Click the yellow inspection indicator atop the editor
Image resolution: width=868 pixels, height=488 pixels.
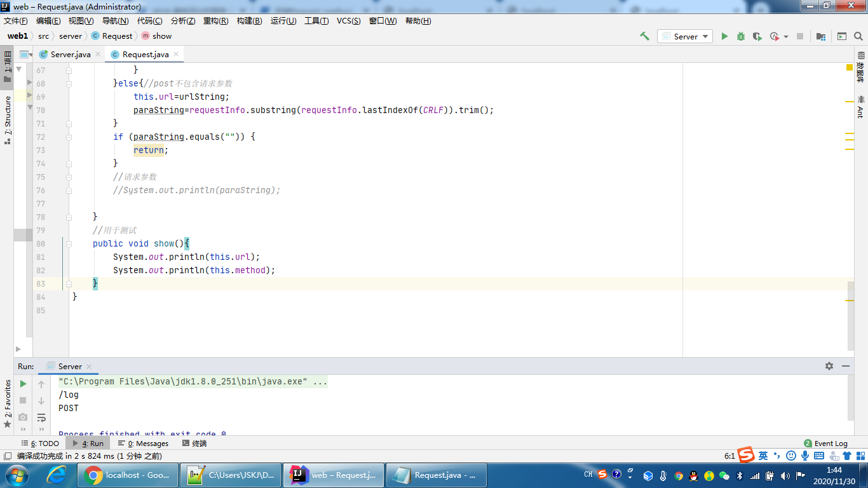click(850, 67)
